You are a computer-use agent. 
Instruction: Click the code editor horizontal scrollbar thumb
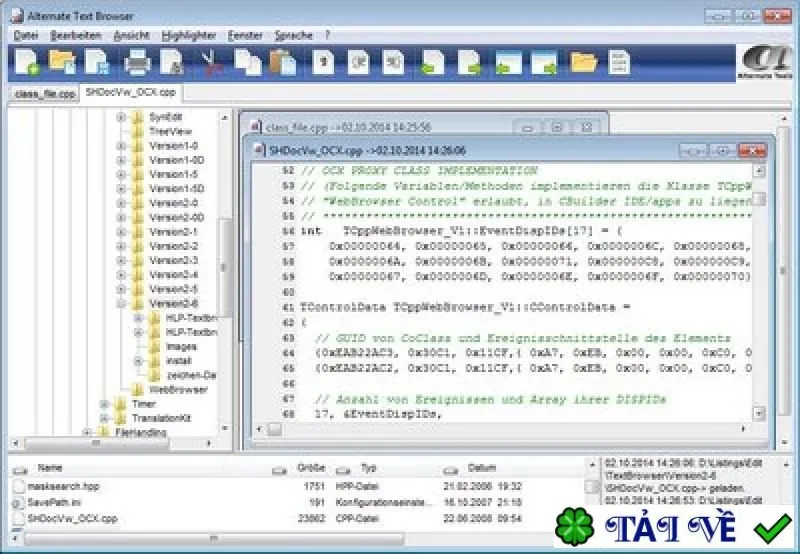click(x=274, y=430)
